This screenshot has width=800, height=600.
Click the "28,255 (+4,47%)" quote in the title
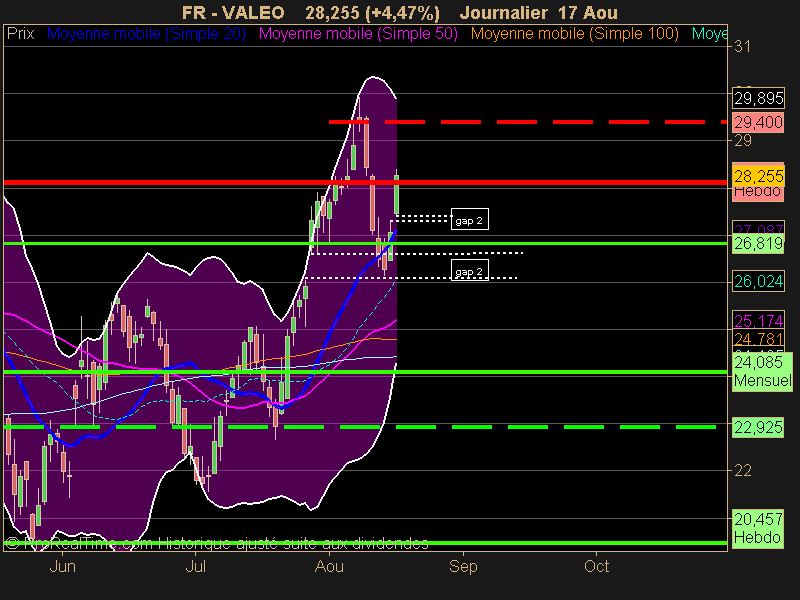point(372,12)
